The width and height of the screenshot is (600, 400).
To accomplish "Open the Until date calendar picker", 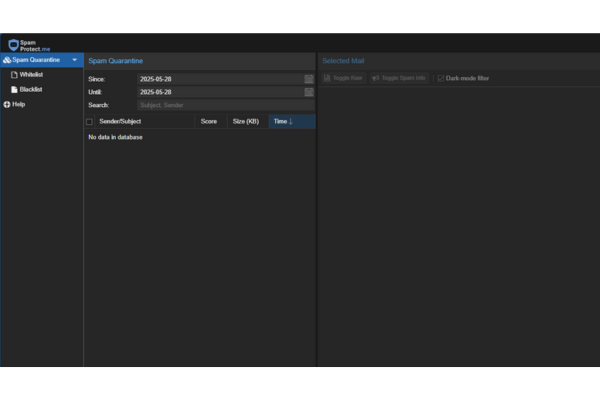I will point(309,92).
